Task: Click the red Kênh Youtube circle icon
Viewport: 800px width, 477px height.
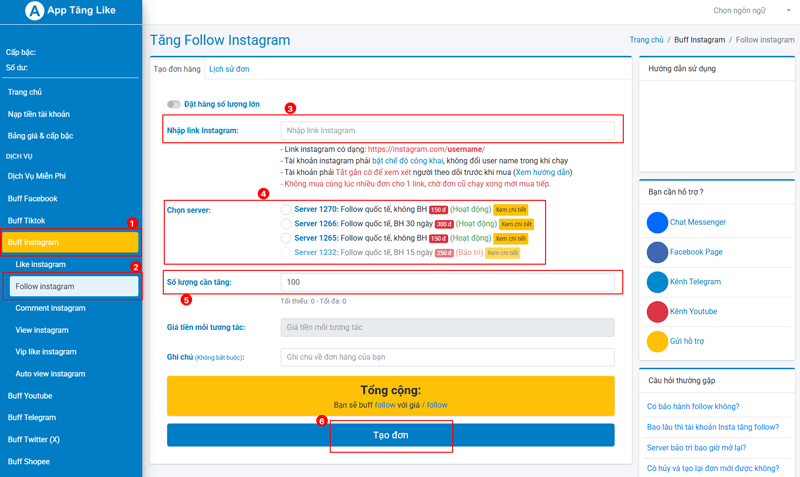Action: [x=657, y=312]
